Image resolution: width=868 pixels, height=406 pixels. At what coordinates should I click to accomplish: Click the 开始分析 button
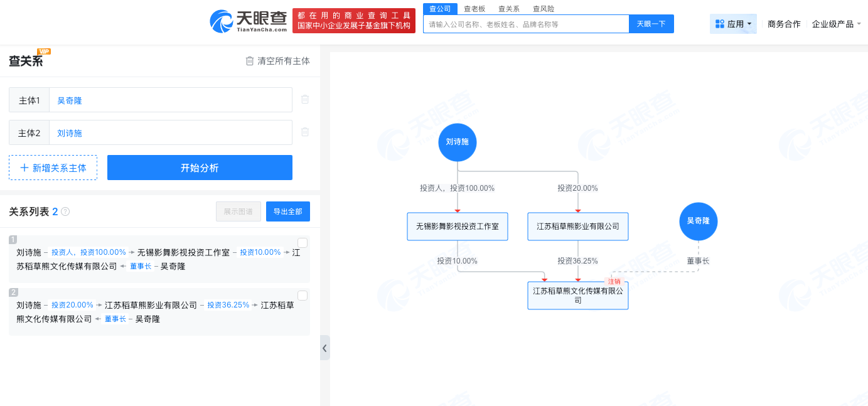(x=200, y=168)
